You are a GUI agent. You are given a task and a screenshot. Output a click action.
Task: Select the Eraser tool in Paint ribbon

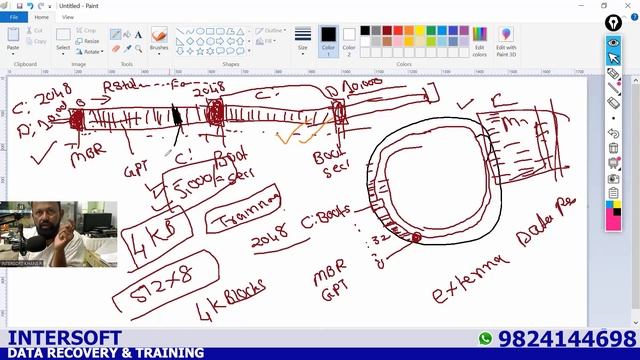(116, 49)
